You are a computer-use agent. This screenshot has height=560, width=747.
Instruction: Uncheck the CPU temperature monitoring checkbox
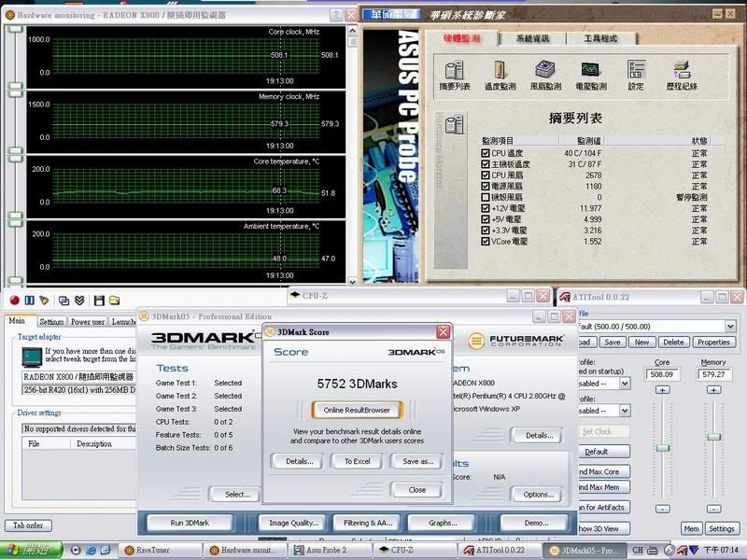click(x=485, y=153)
